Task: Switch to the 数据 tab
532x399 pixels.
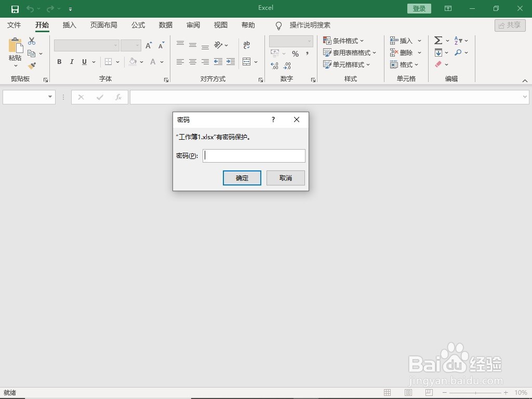Action: pyautogui.click(x=166, y=25)
